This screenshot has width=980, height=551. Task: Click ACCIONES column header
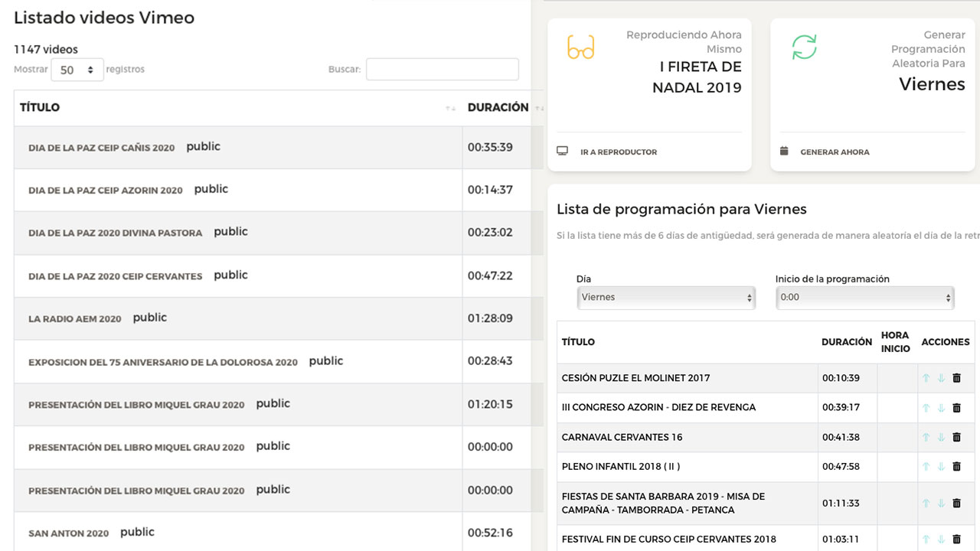[946, 342]
